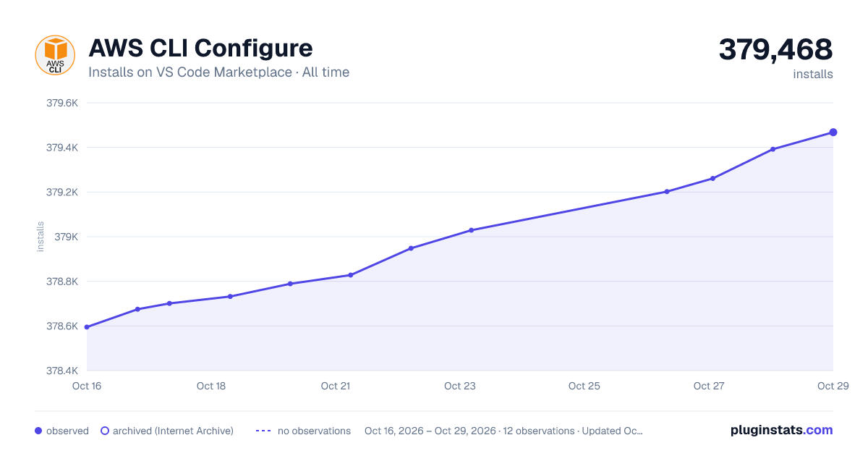
Task: Click the Oct 21 x-axis label
Action: pos(336,386)
